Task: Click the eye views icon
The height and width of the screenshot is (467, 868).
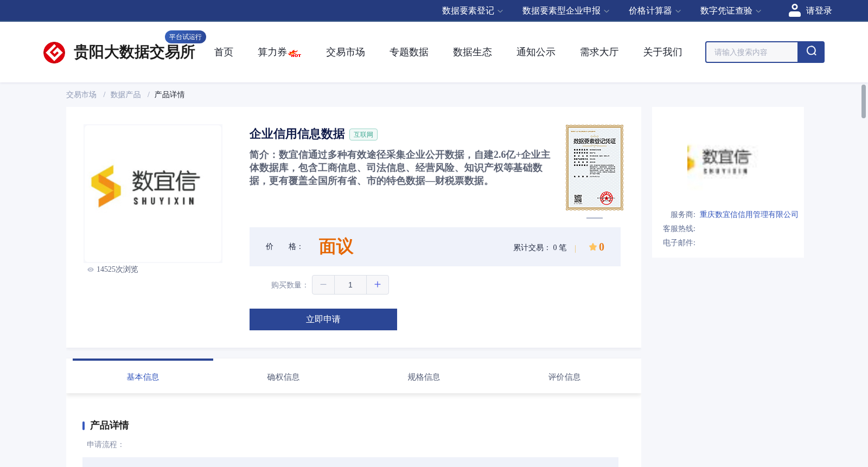Action: point(91,270)
